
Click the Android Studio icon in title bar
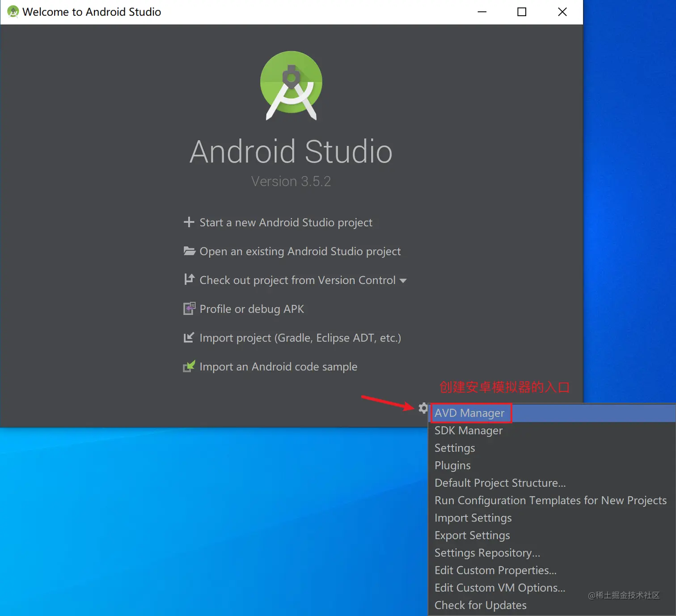coord(13,12)
